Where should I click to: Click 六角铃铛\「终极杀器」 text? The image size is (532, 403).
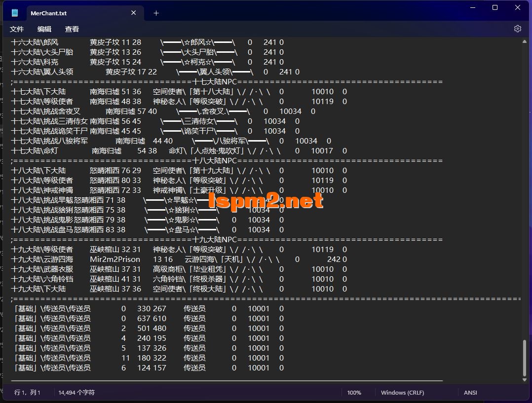[x=190, y=279]
